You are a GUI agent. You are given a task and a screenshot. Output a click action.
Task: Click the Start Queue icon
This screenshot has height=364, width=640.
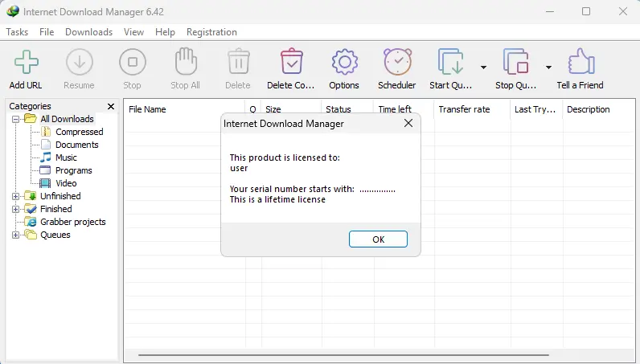point(450,62)
